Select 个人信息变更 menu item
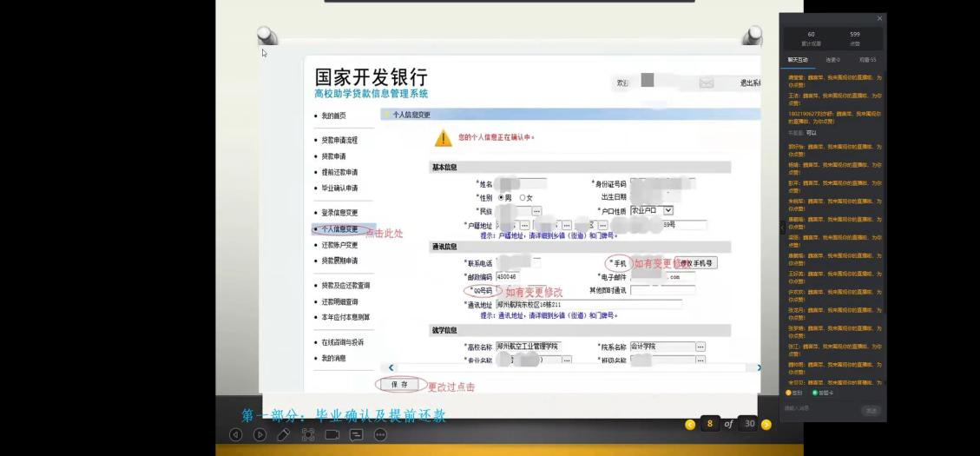The image size is (980, 456). click(x=339, y=229)
